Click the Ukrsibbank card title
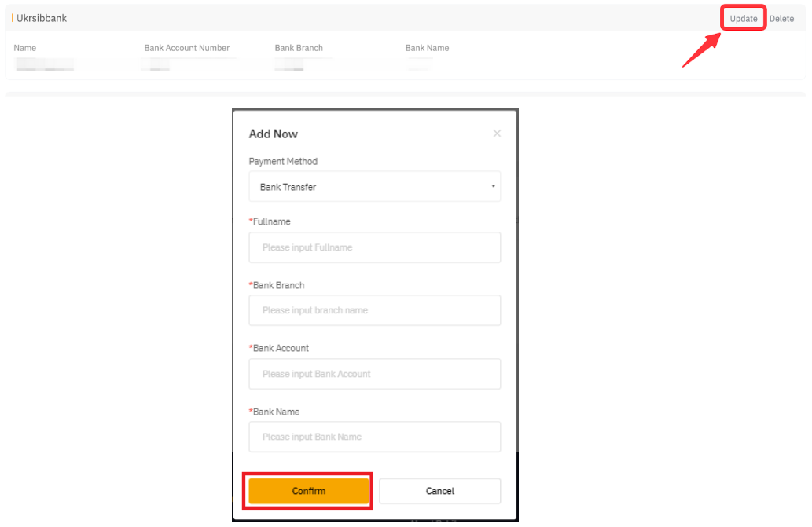The image size is (812, 527). (x=42, y=18)
